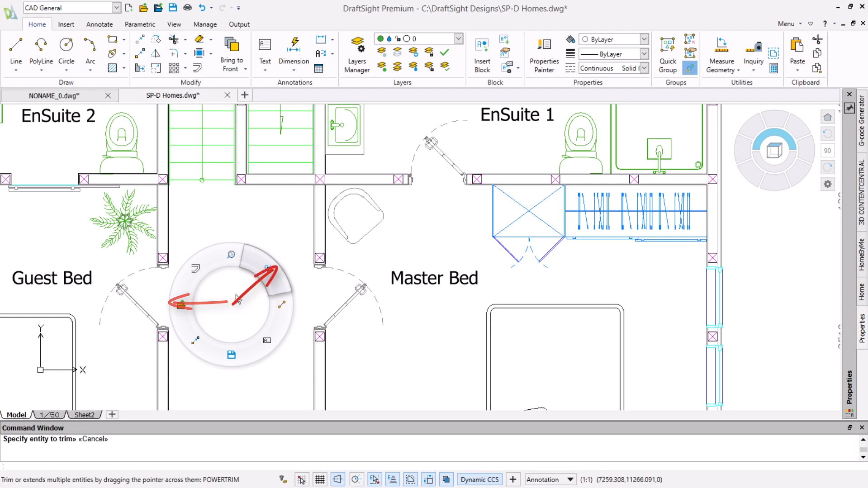Open the Annotate ribbon tab
This screenshot has width=868, height=488.
coord(100,24)
